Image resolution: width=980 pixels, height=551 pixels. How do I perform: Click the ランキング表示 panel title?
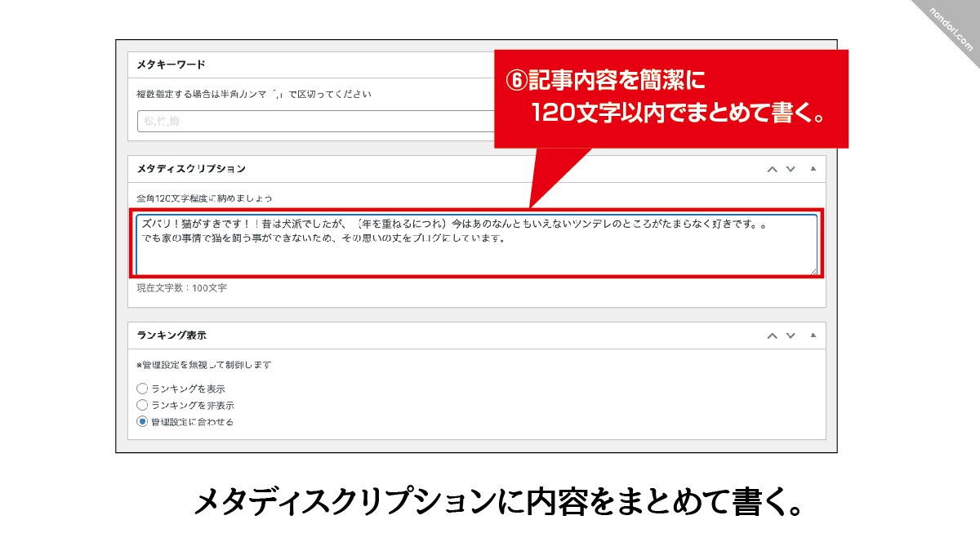point(171,335)
